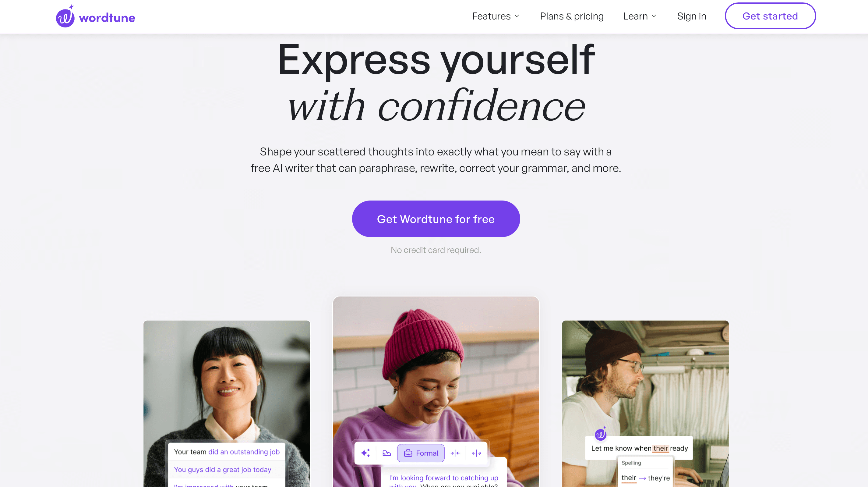Screen dimensions: 868x487
Task: Click Get Wordtune for free button
Action: tap(436, 219)
